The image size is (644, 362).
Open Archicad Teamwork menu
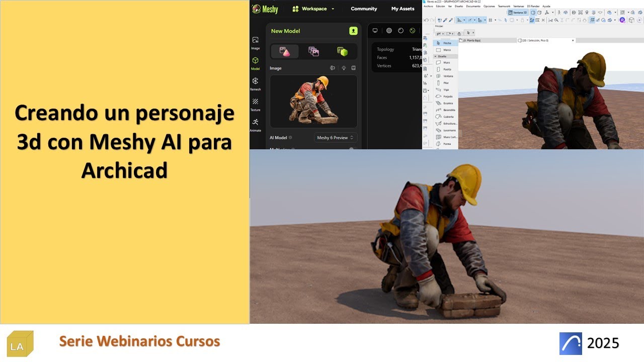504,6
